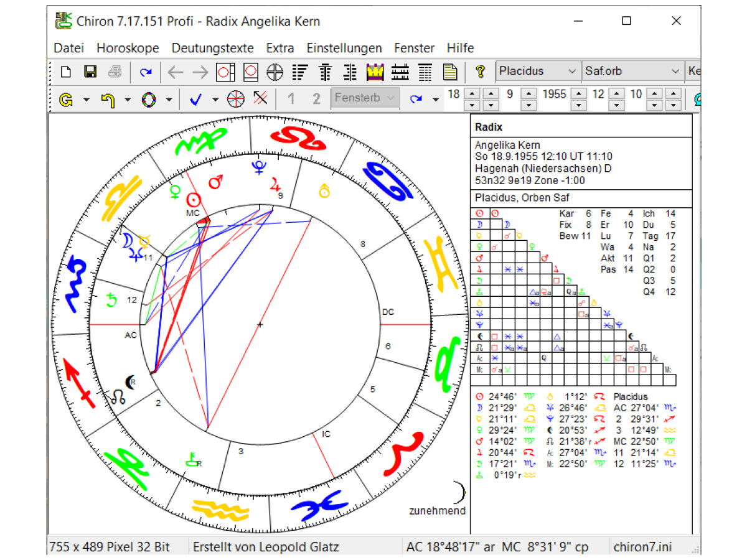
Task: Click the blue checkmark toolbar icon
Action: click(x=195, y=98)
